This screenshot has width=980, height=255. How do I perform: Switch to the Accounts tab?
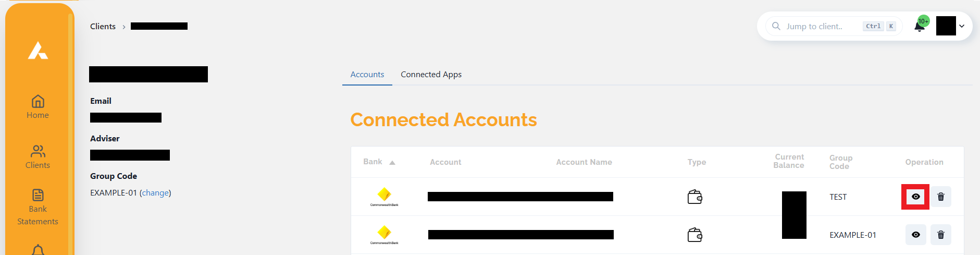click(367, 75)
